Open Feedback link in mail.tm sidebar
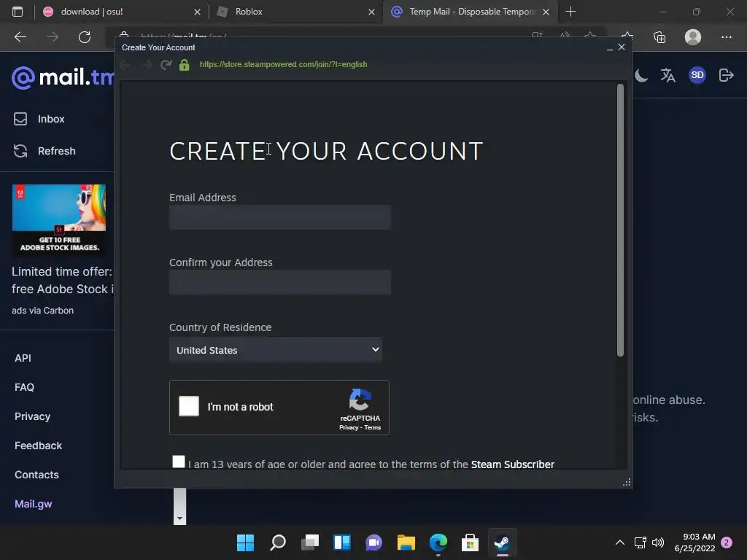The height and width of the screenshot is (560, 747). (x=38, y=446)
